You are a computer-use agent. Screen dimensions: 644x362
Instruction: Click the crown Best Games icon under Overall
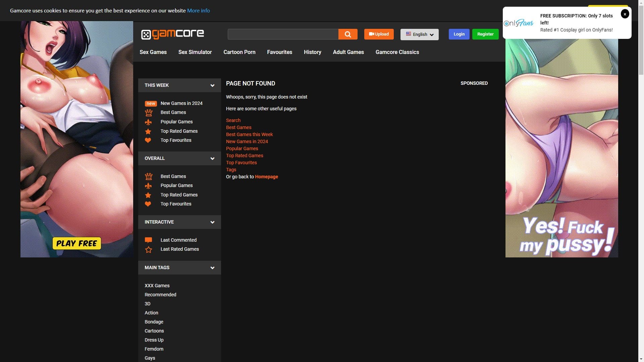149,177
